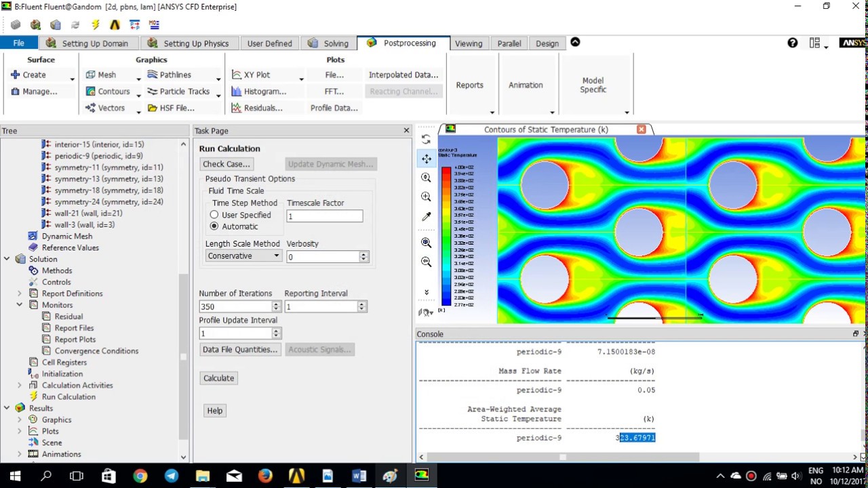
Task: Click the lightning bolt icon in quick toolbar
Action: (95, 25)
